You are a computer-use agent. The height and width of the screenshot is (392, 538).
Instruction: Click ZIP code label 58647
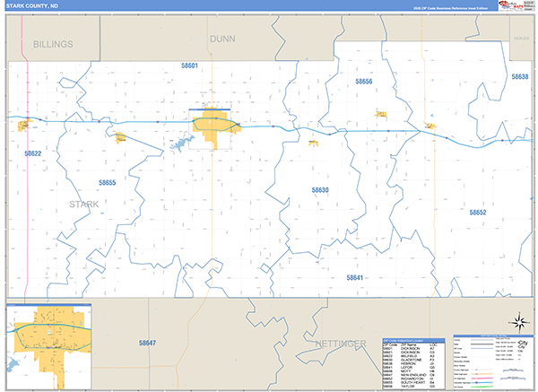point(147,344)
